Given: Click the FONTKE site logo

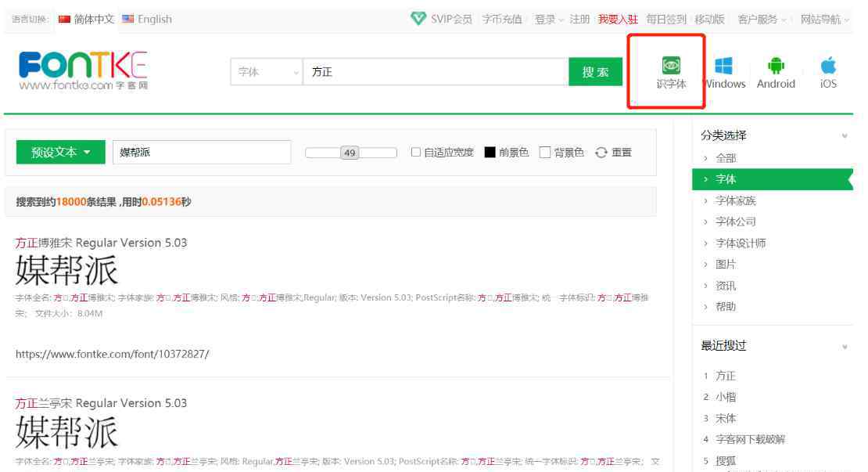Looking at the screenshot, I should coord(83,70).
